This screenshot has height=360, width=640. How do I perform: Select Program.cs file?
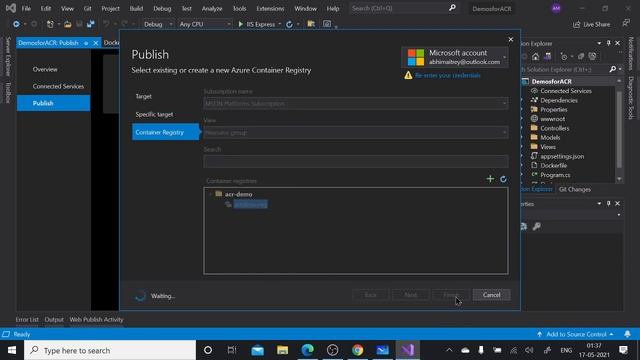[x=555, y=175]
